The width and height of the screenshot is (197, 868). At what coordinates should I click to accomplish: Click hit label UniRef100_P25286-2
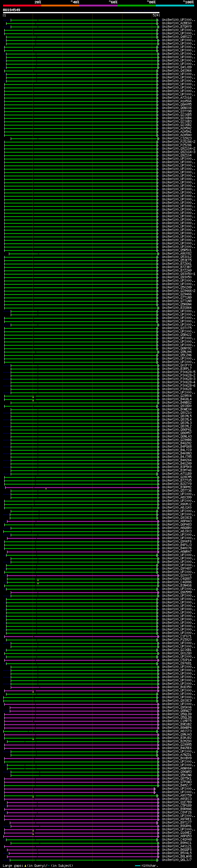179,142
